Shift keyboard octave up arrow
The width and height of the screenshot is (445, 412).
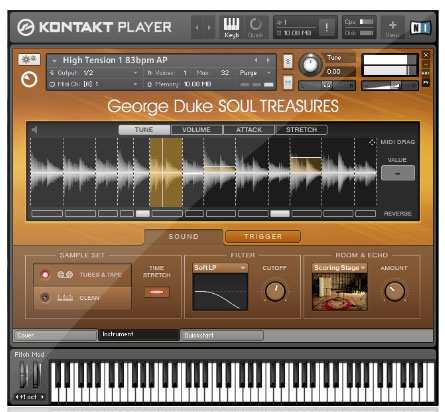[42, 397]
